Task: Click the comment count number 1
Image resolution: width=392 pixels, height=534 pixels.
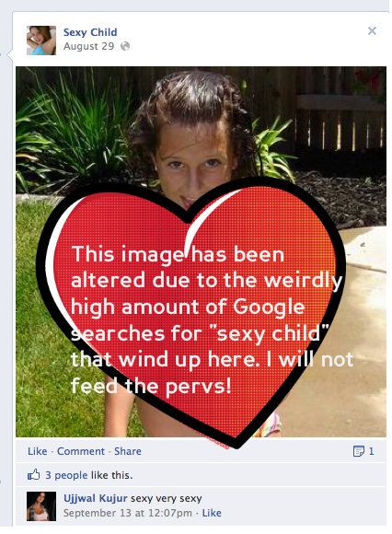Action: pyautogui.click(x=371, y=451)
